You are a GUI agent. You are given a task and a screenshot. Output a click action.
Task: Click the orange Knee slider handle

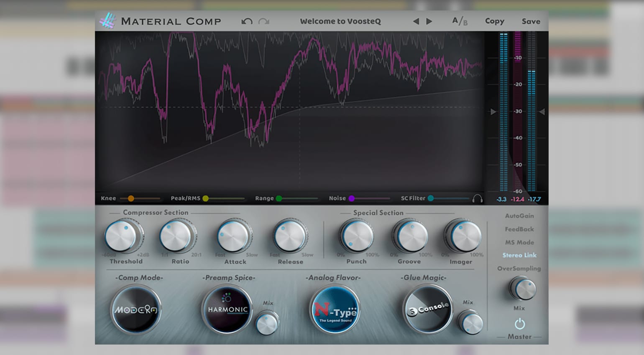(131, 198)
